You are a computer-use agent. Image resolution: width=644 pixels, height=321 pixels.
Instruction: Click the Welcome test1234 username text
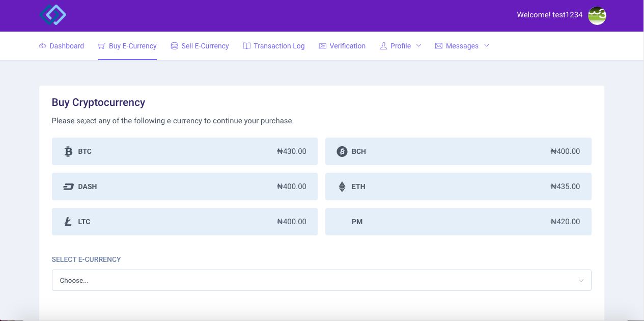549,15
